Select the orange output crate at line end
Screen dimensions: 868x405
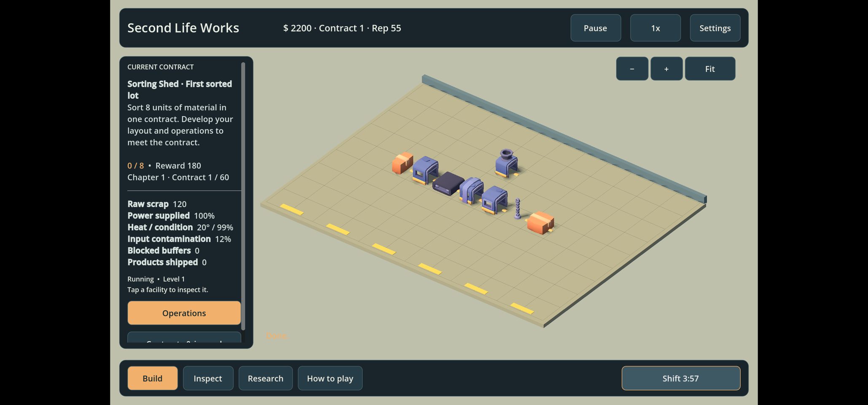[x=540, y=223]
